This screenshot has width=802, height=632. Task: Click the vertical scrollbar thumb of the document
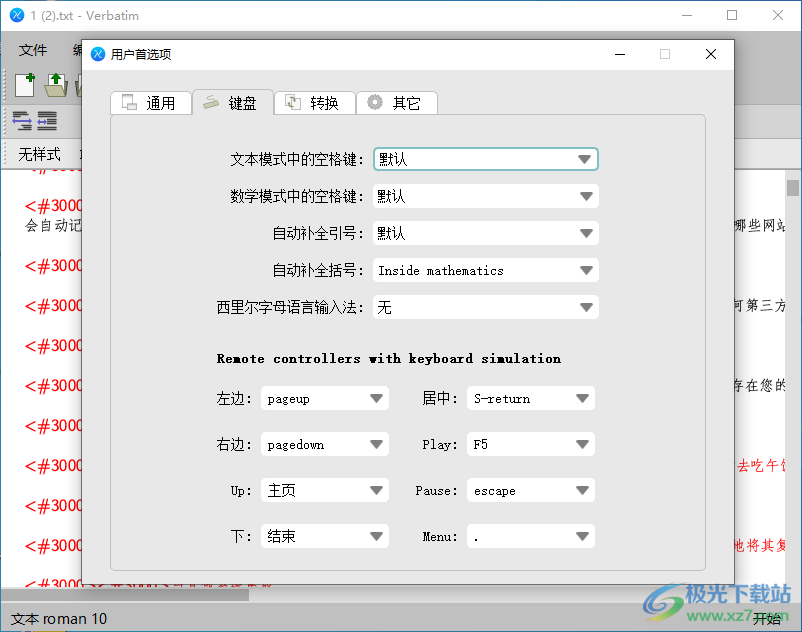tap(793, 188)
